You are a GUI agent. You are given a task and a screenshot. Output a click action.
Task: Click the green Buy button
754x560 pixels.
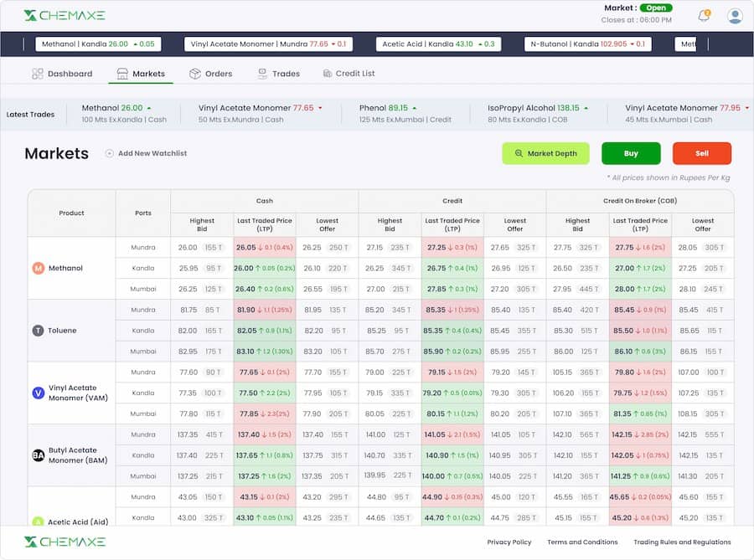(x=631, y=153)
